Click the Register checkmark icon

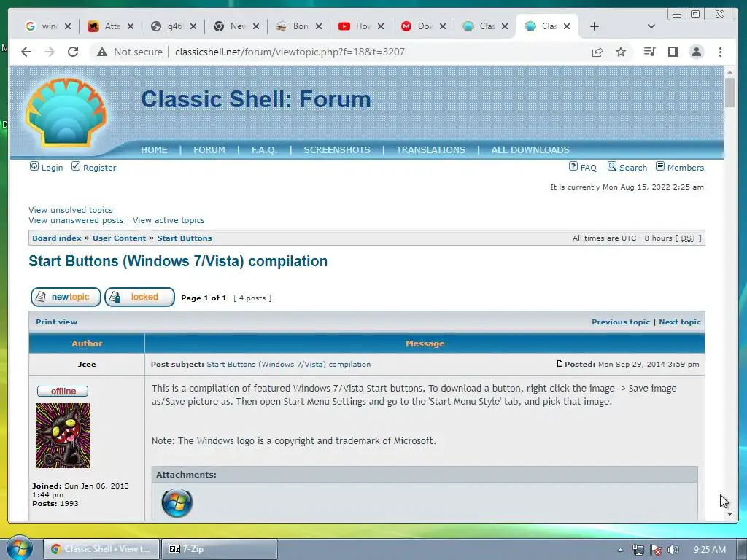(x=76, y=166)
